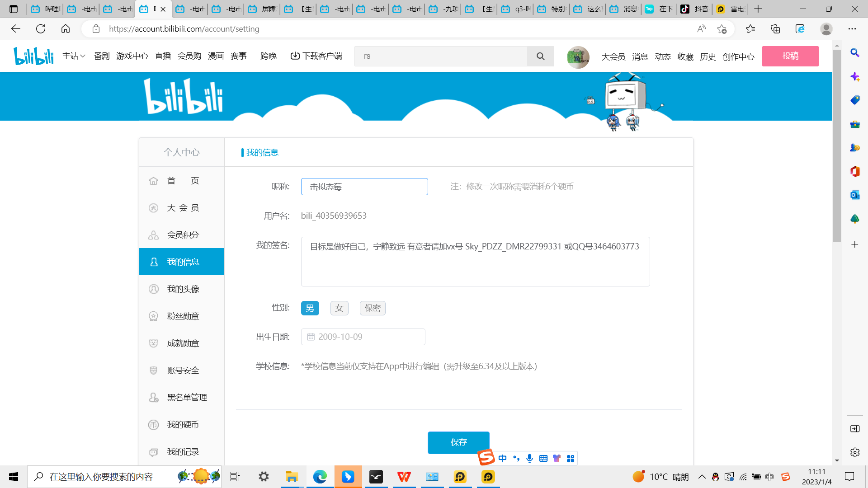Switch to the 屏障 browser tab
Viewport: 868px width, 488px height.
(x=262, y=9)
